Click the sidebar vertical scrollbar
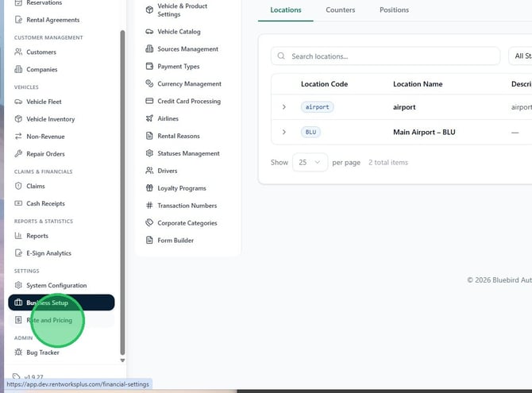This screenshot has width=532, height=393. 122,192
